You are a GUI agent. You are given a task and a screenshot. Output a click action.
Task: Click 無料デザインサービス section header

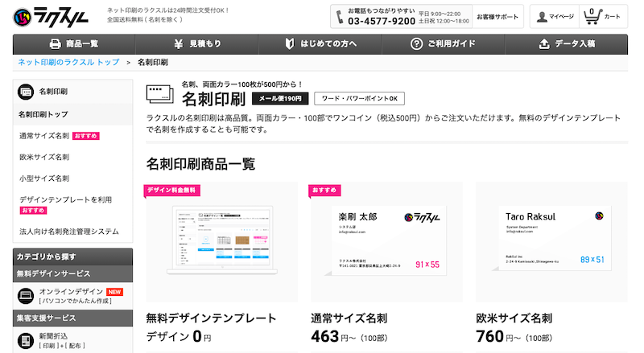(72, 273)
